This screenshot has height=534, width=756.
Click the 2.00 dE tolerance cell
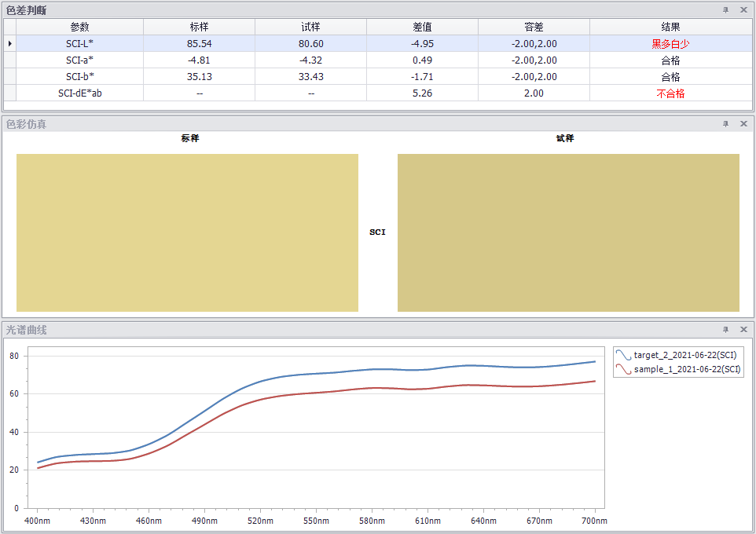tap(534, 93)
